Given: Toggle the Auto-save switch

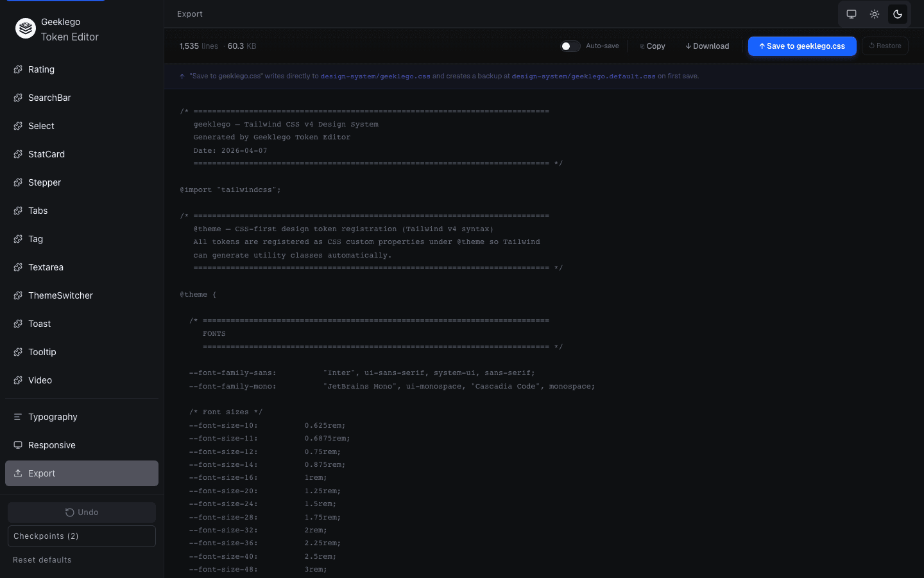Looking at the screenshot, I should 570,46.
